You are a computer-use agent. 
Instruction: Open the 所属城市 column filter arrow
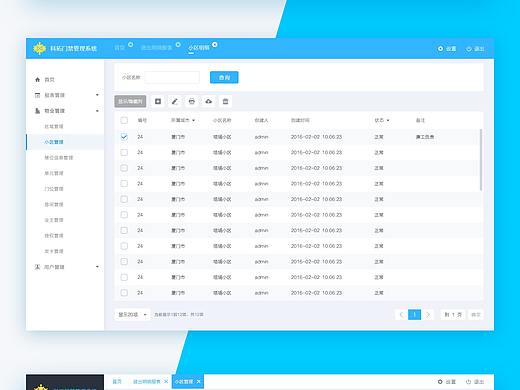point(193,120)
